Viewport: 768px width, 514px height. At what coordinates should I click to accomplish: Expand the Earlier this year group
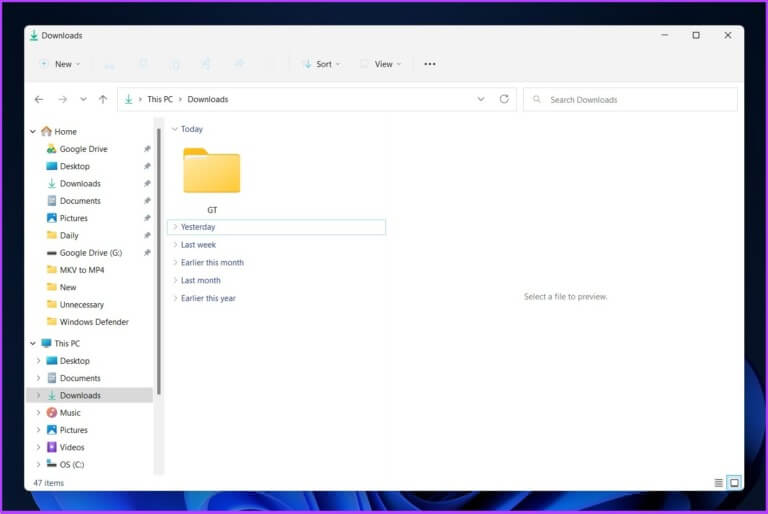click(x=175, y=298)
